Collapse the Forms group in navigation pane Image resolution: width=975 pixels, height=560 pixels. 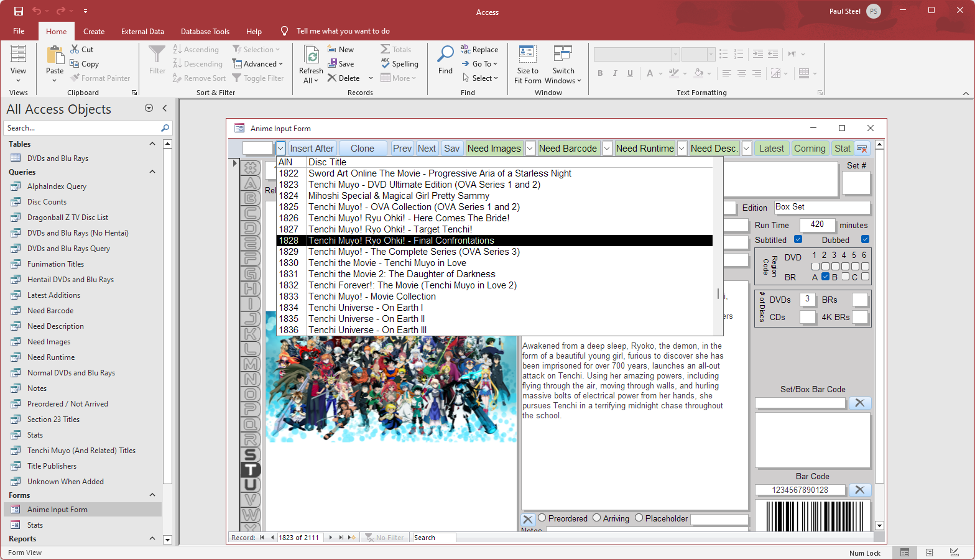tap(152, 495)
